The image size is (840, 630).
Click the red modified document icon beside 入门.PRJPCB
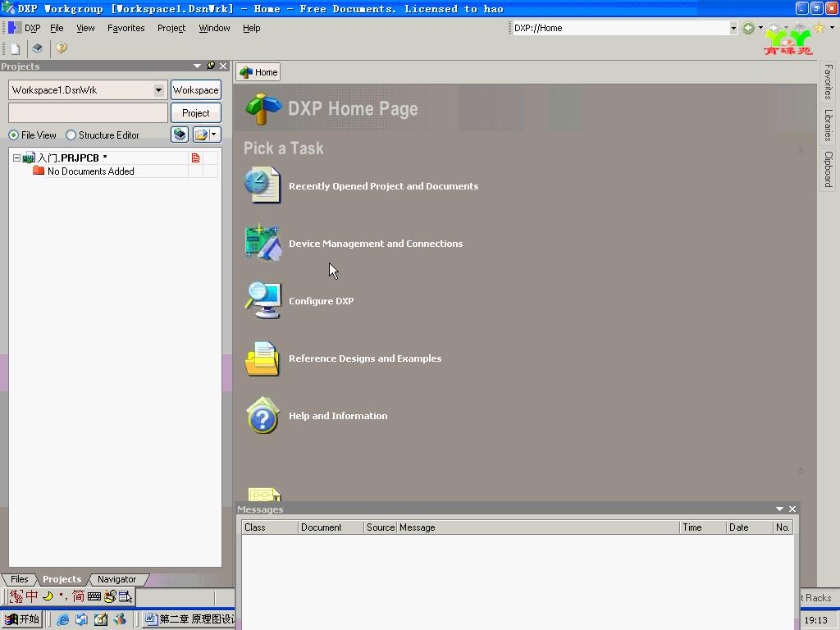tap(195, 158)
